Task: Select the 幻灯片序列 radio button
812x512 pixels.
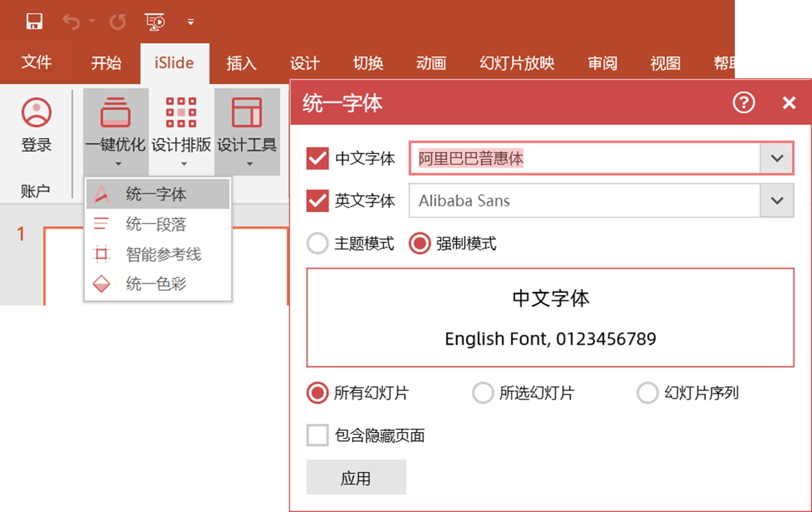Action: (647, 393)
